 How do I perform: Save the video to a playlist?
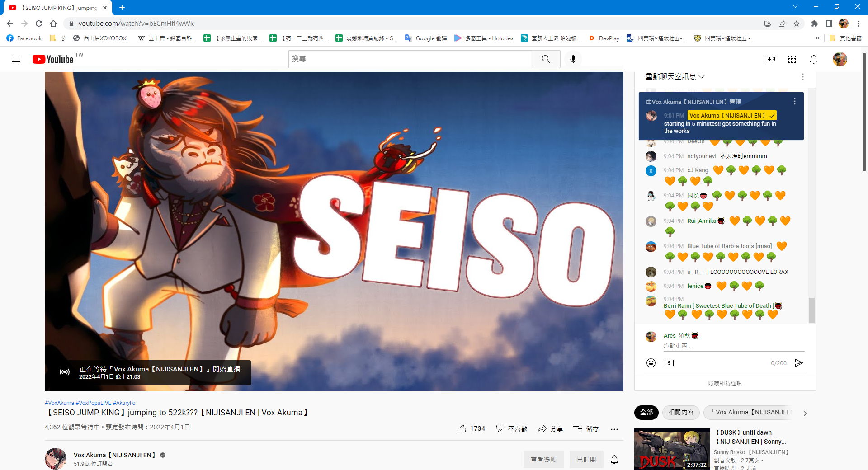(585, 429)
